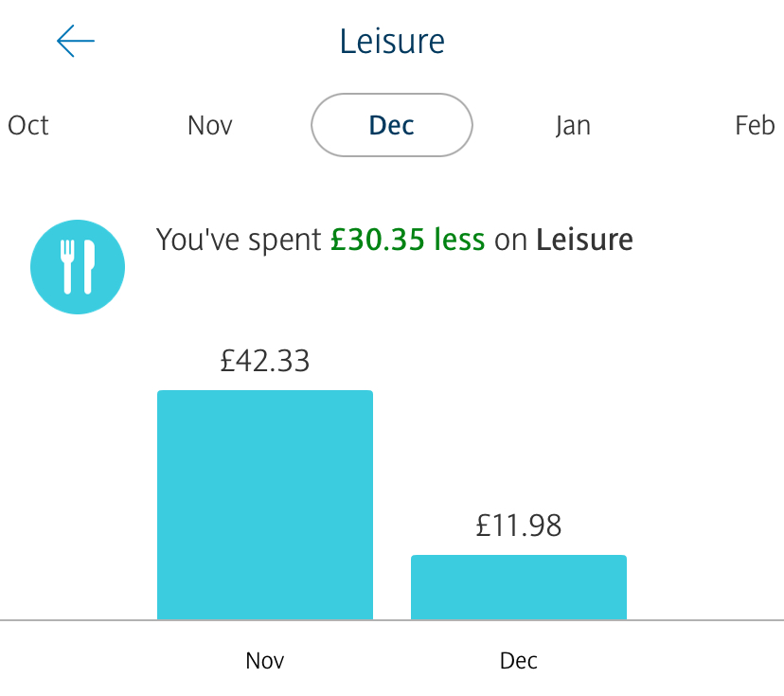This screenshot has height=696, width=784.
Task: Tap the £42.33 amount label
Action: pyautogui.click(x=265, y=361)
